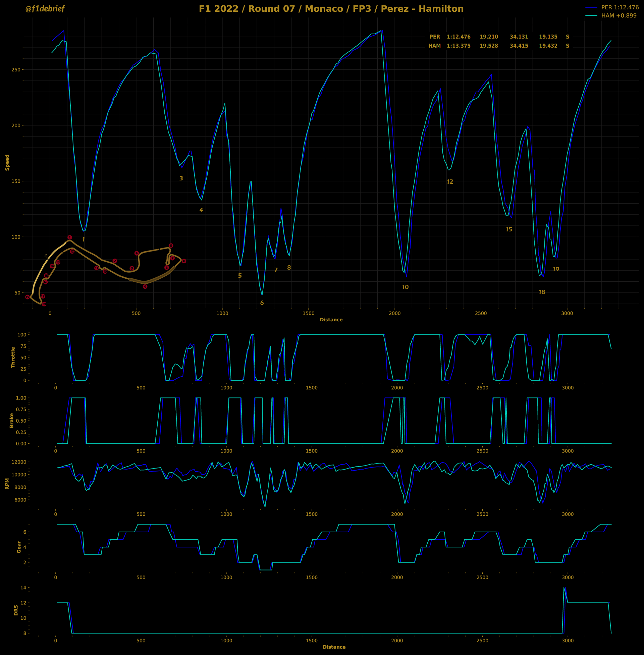This screenshot has height=655, width=644.
Task: Click red corner marker 9 on track map
Action: pos(145,286)
